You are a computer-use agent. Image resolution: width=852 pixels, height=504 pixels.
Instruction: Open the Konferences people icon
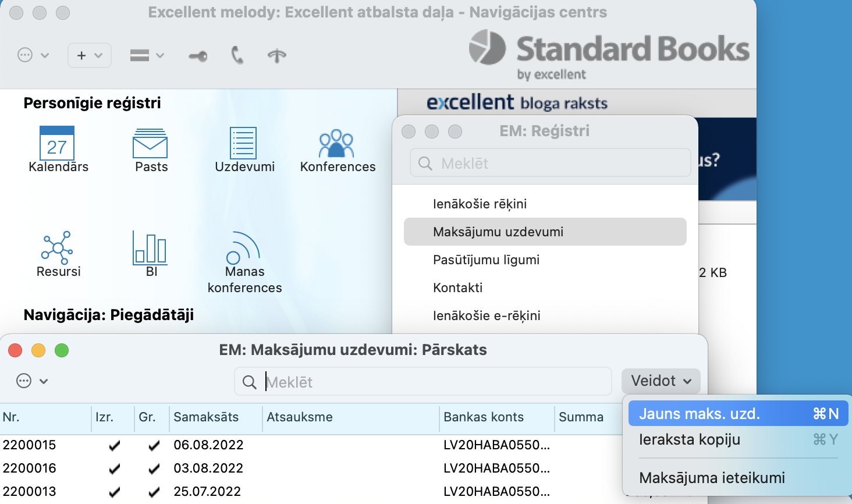coord(336,143)
